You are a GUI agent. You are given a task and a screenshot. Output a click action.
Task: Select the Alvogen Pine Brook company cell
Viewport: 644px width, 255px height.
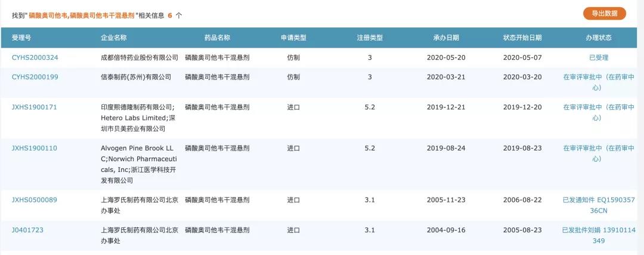(138, 164)
